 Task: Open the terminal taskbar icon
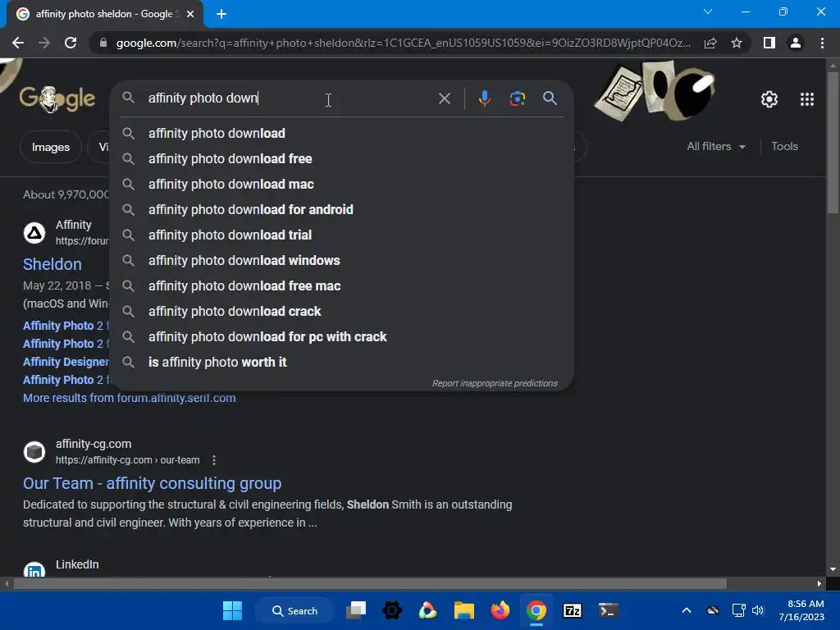[x=608, y=610]
